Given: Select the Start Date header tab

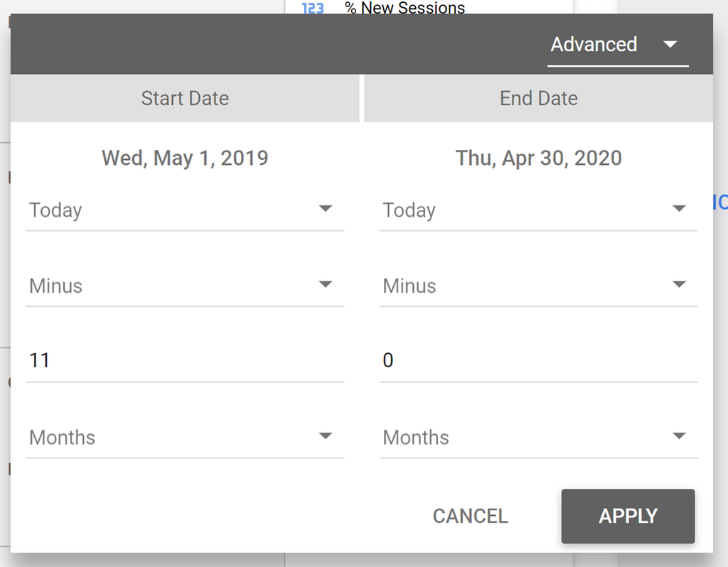Looking at the screenshot, I should tap(185, 98).
